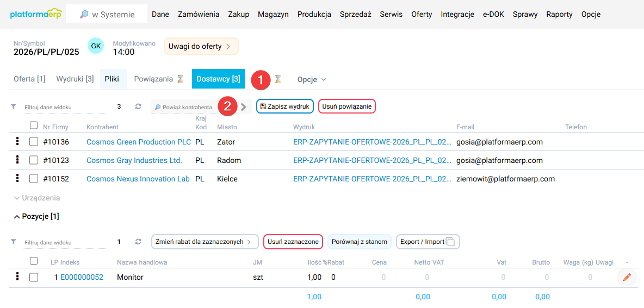Open the Integracje menu
Image resolution: width=644 pixels, height=308 pixels.
pyautogui.click(x=457, y=14)
